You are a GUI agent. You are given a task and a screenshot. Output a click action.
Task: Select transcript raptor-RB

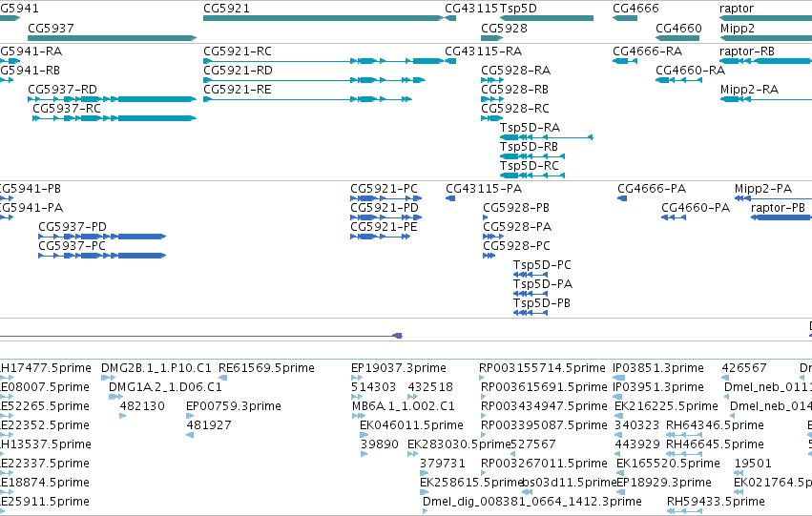(x=766, y=61)
